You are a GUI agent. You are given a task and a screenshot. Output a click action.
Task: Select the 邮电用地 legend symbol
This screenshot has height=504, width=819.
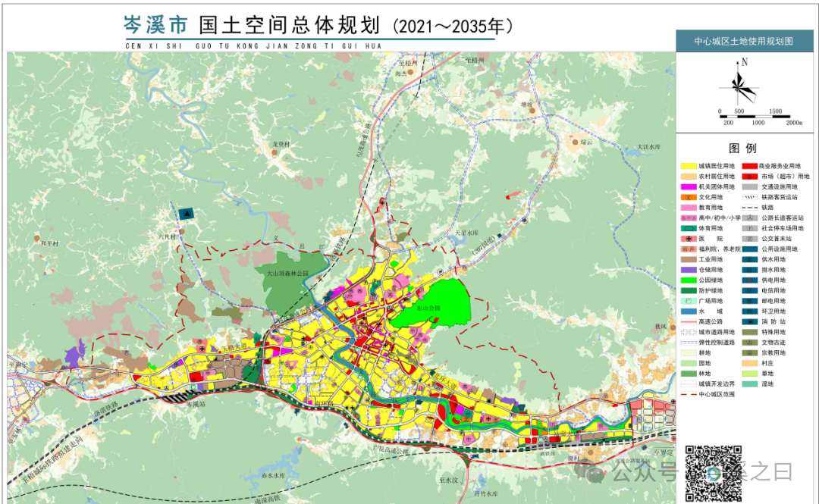pos(750,301)
